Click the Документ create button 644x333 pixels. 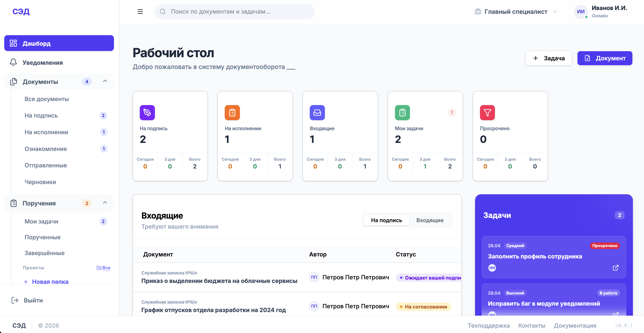(x=605, y=58)
